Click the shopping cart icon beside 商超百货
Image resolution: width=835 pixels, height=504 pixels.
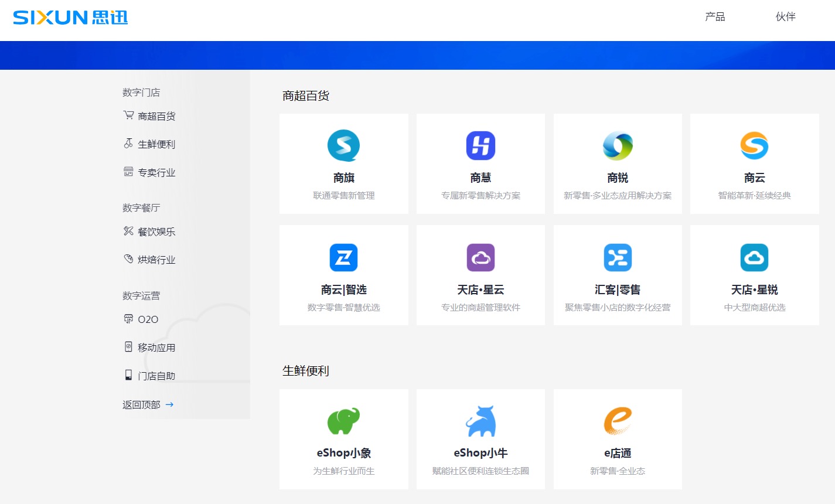coord(128,115)
